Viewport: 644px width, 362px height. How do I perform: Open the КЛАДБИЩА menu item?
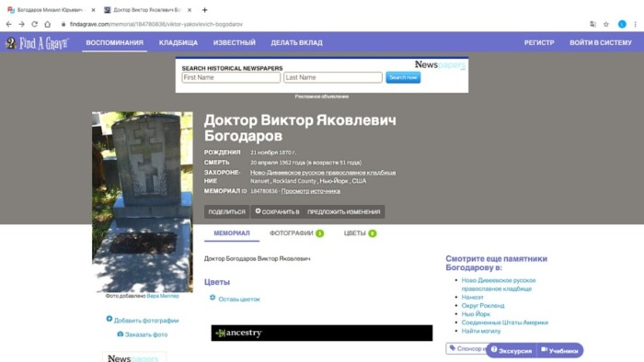(178, 42)
